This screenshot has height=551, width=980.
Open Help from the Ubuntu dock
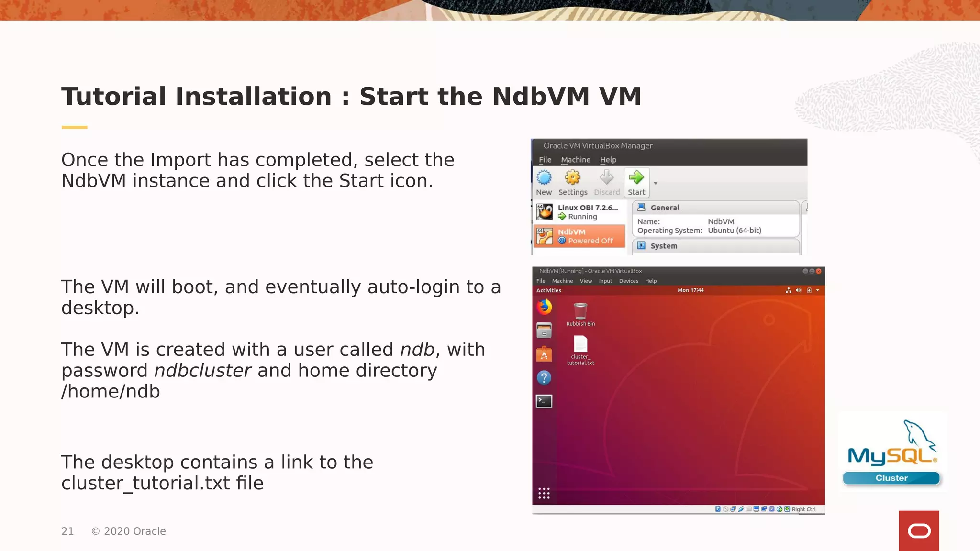[544, 378]
